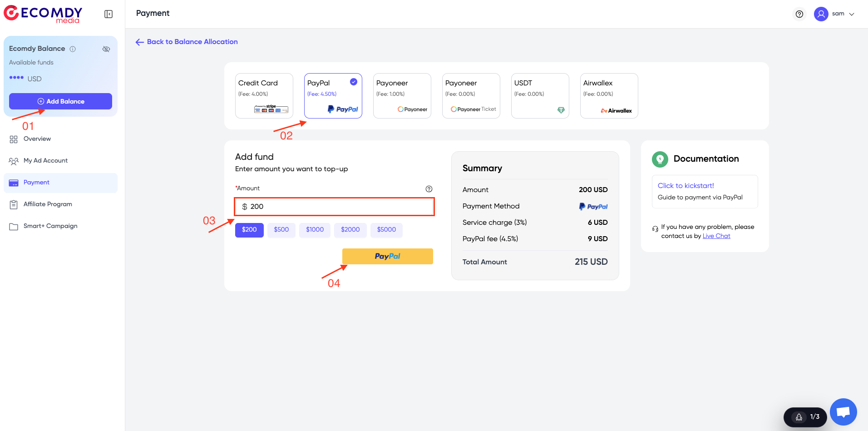The height and width of the screenshot is (431, 868).
Task: Click the sam user avatar
Action: [x=821, y=14]
